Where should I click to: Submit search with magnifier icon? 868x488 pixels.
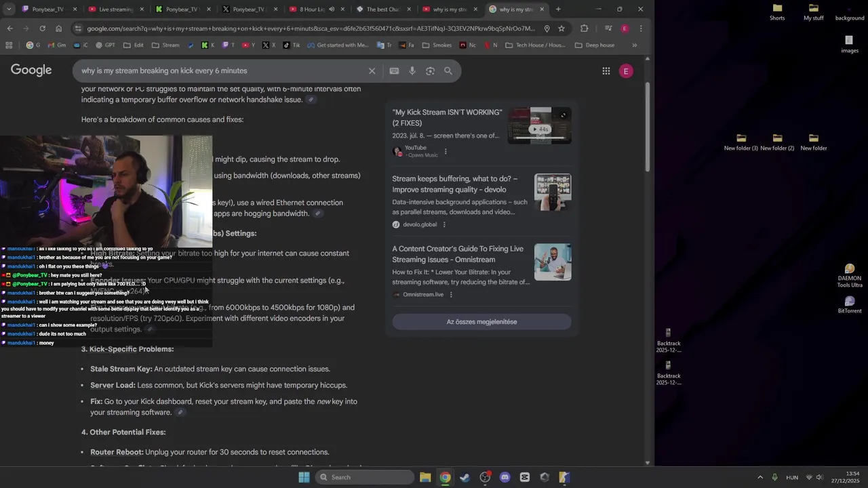448,71
